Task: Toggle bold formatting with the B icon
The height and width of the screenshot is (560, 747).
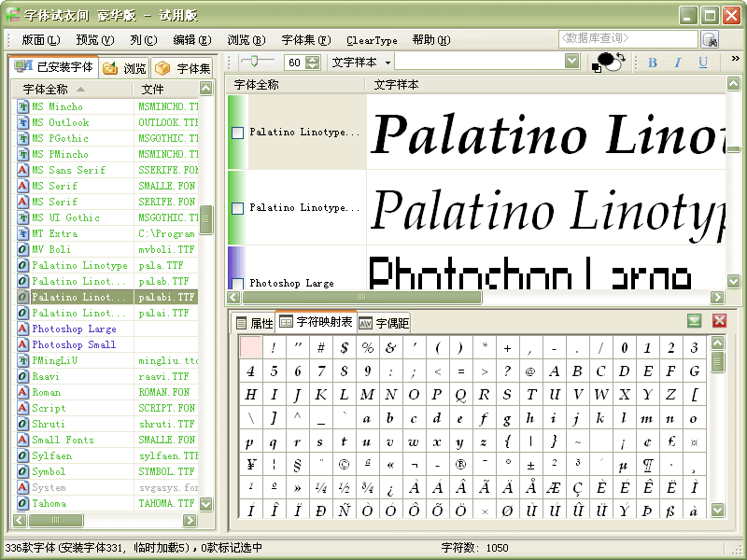Action: pyautogui.click(x=653, y=63)
